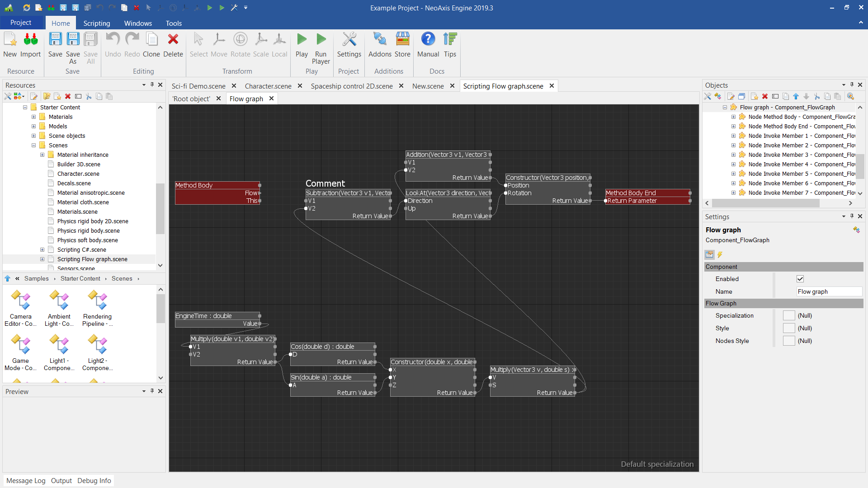Click Starter Content in breadcrumb path
Viewport: 868px width, 488px height.
80,278
